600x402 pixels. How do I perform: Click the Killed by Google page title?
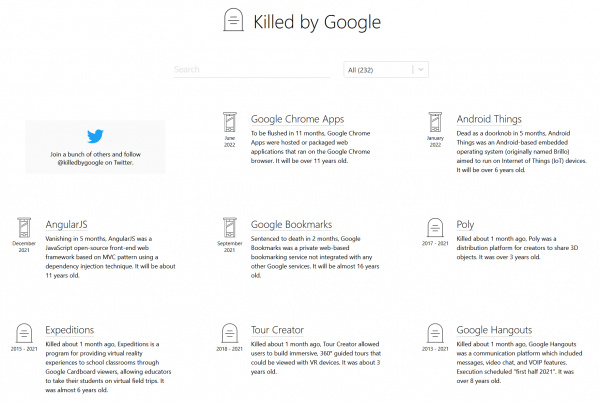[317, 20]
